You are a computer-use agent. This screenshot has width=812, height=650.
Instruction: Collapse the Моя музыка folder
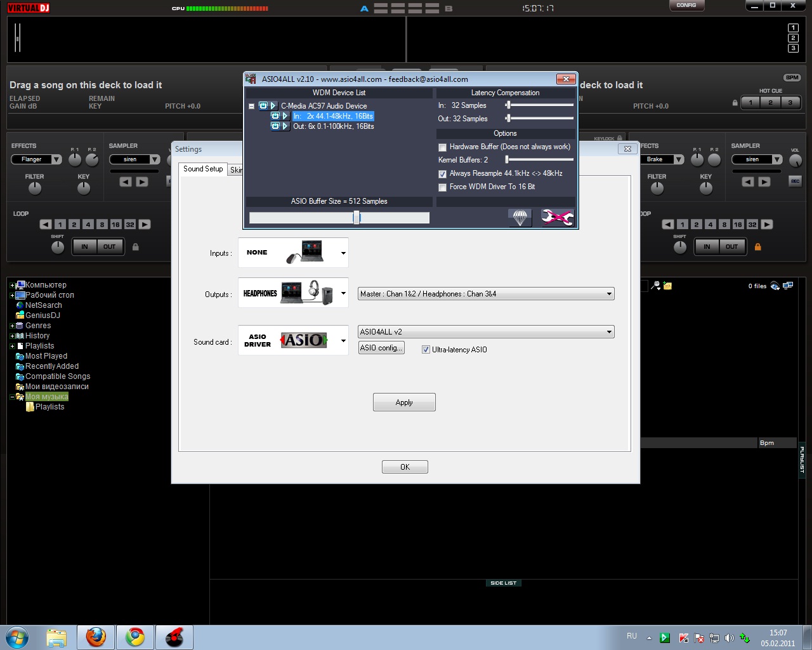[x=12, y=397]
